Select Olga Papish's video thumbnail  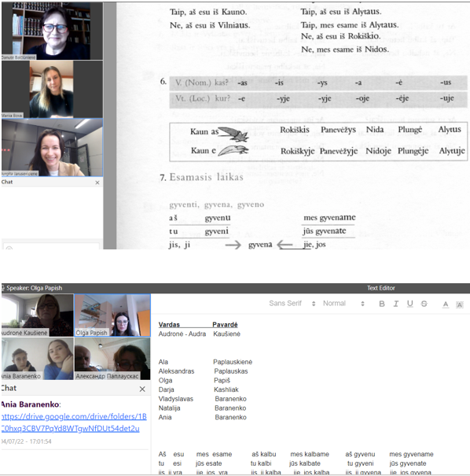[x=112, y=315]
